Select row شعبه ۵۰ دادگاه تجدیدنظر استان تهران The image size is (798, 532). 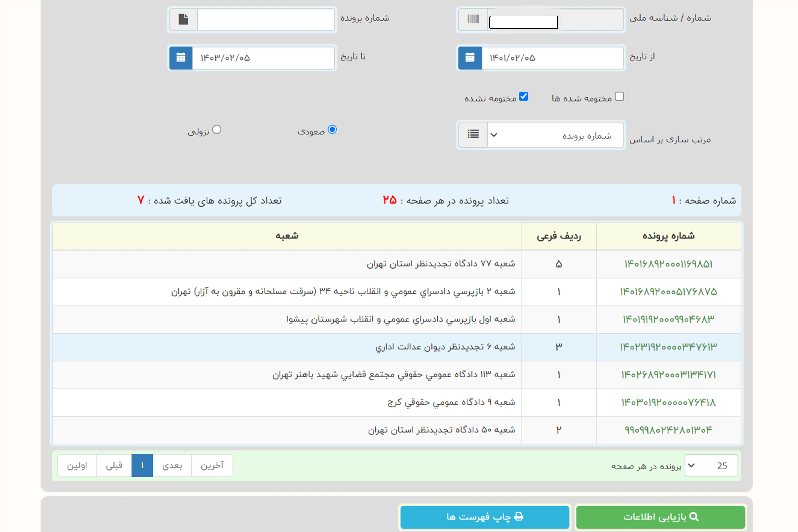tap(397, 430)
